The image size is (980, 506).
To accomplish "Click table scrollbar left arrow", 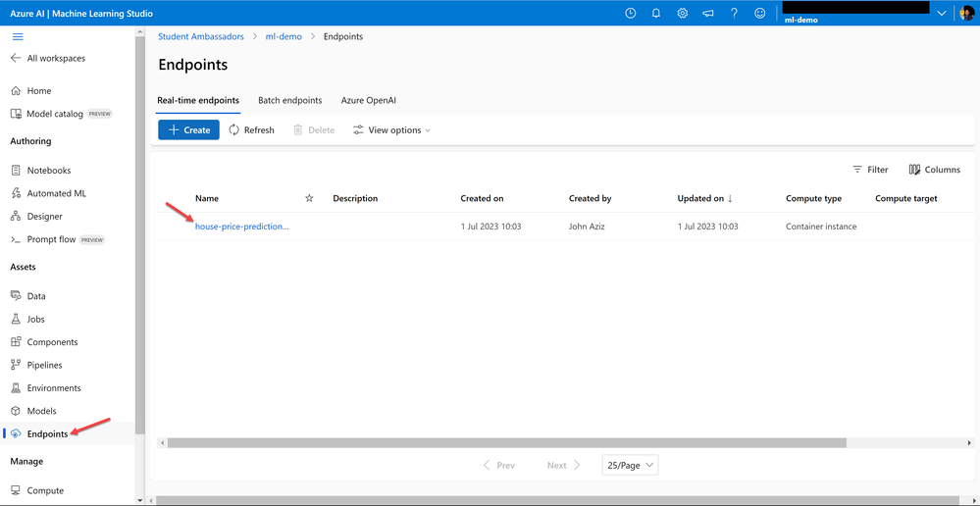I will tap(162, 442).
